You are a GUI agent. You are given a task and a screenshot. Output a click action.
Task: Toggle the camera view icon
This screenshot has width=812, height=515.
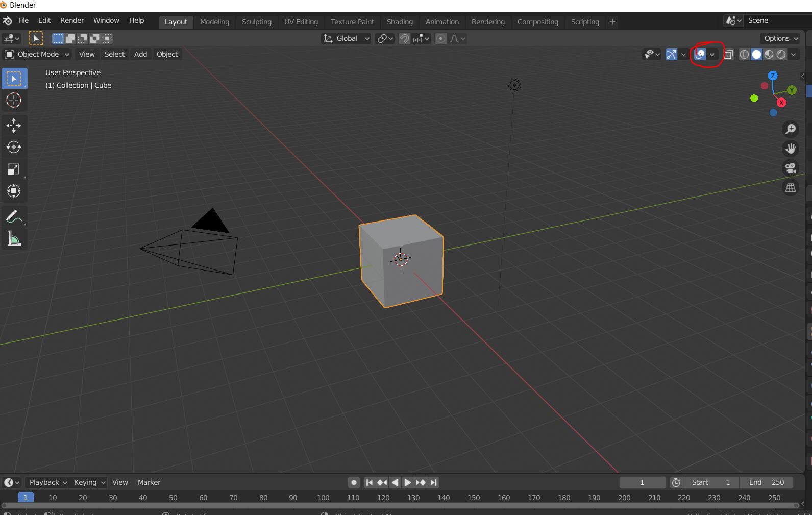pos(791,168)
